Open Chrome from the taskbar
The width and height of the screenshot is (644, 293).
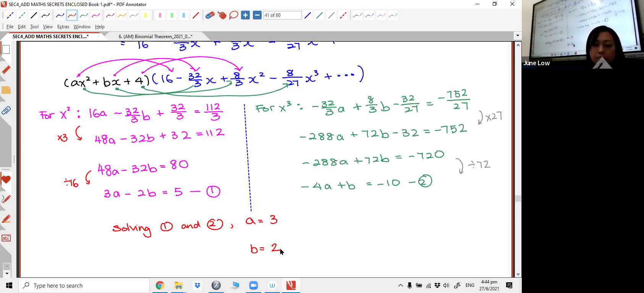160,285
